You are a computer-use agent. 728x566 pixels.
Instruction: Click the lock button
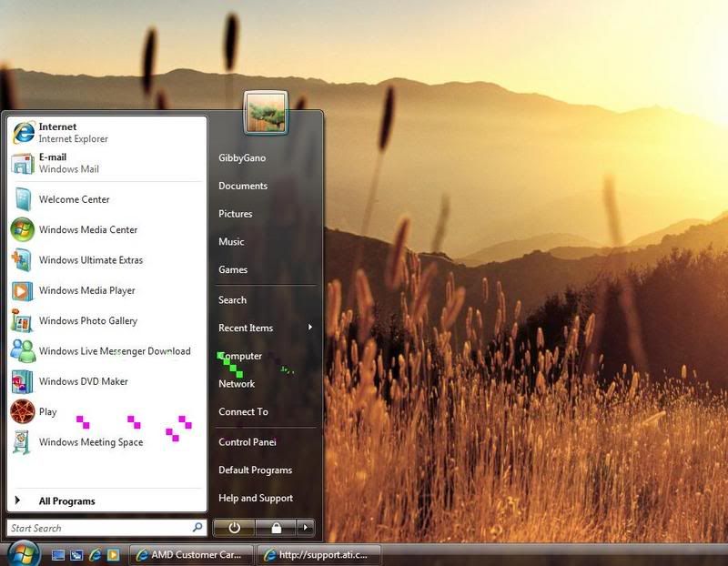click(x=276, y=528)
